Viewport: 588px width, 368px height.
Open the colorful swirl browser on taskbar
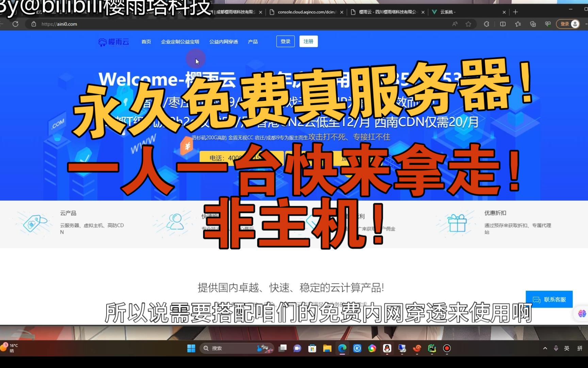pos(372,348)
